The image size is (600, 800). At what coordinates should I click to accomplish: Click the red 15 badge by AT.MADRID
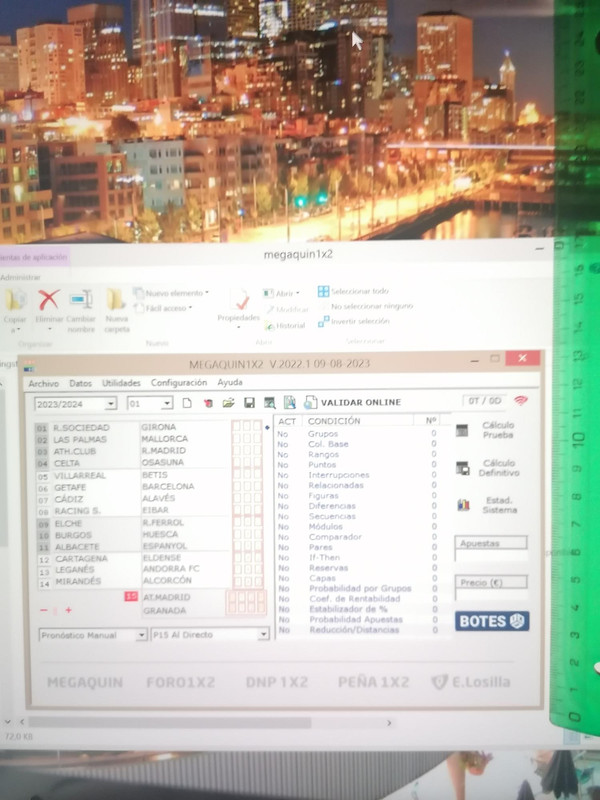(131, 596)
